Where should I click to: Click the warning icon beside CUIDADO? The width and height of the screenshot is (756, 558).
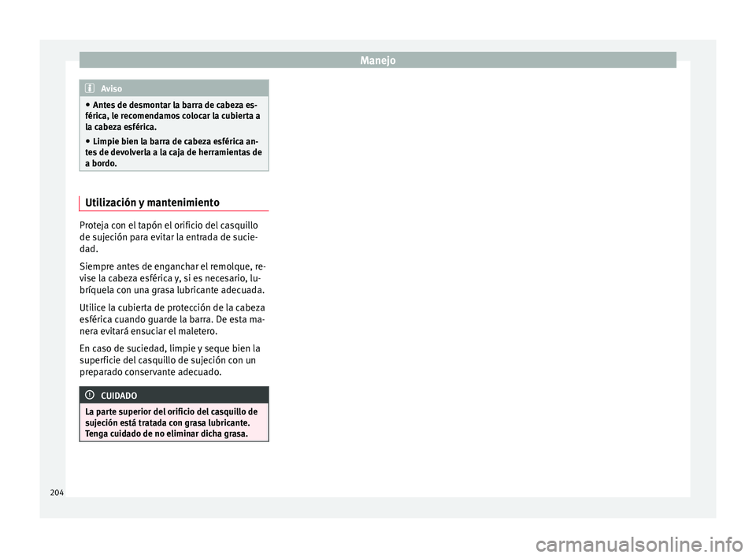(90, 396)
